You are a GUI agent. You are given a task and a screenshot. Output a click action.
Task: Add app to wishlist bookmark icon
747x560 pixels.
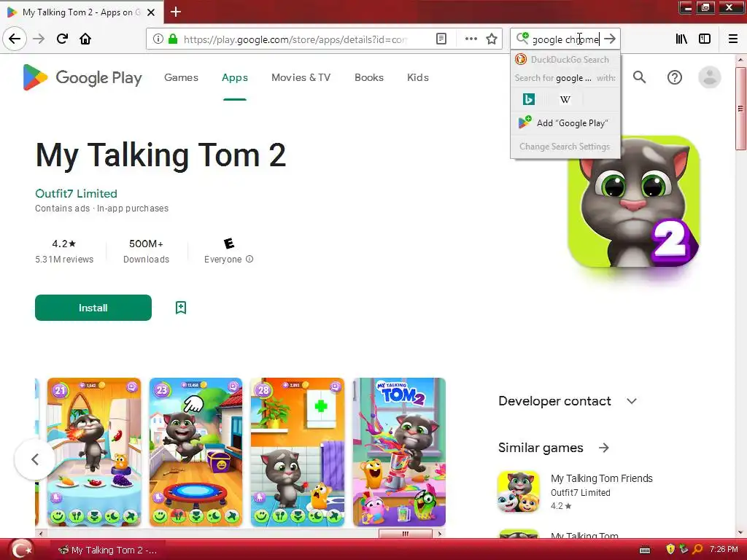pyautogui.click(x=181, y=308)
